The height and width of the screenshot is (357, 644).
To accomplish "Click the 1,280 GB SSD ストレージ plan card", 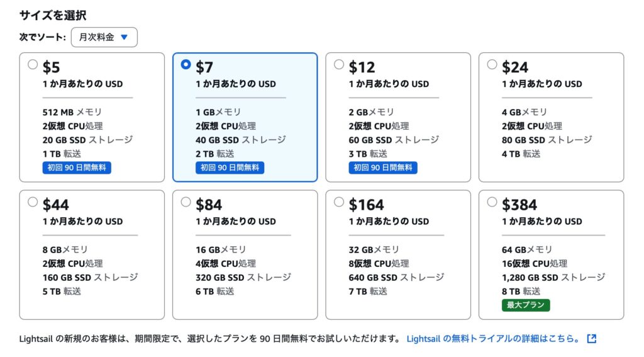I will pyautogui.click(x=551, y=255).
